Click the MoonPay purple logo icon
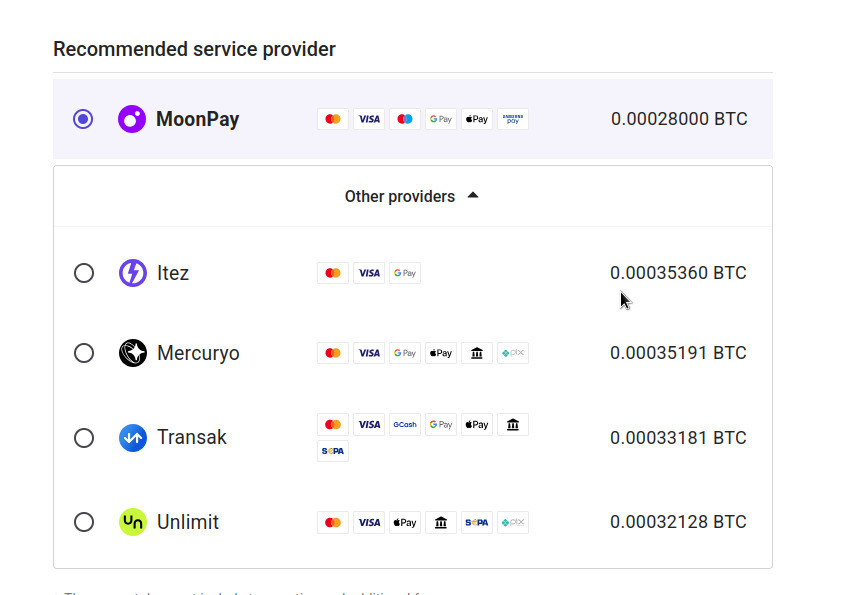852x595 pixels. (132, 119)
